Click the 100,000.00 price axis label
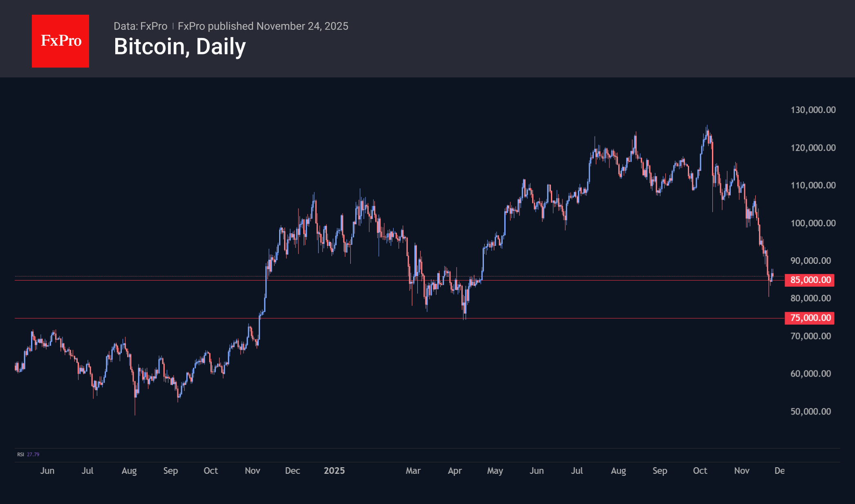 coord(813,223)
